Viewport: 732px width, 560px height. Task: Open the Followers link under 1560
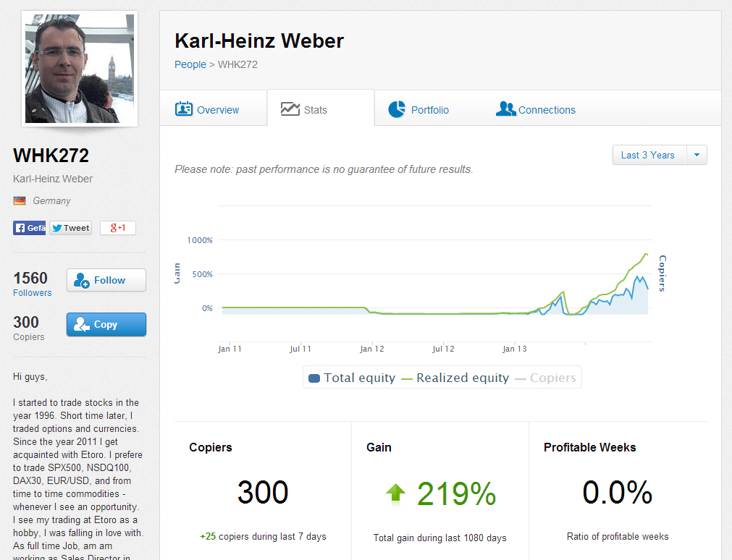point(33,293)
